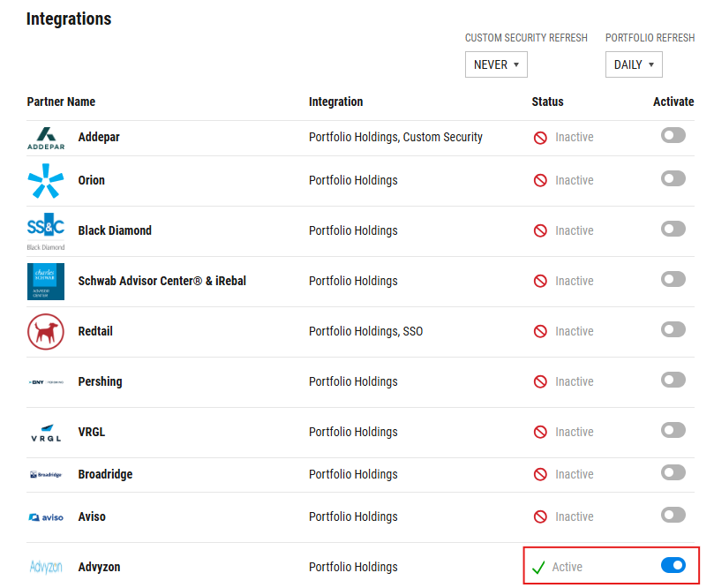Activate the Redtail integration switch
The image size is (714, 588).
(673, 329)
